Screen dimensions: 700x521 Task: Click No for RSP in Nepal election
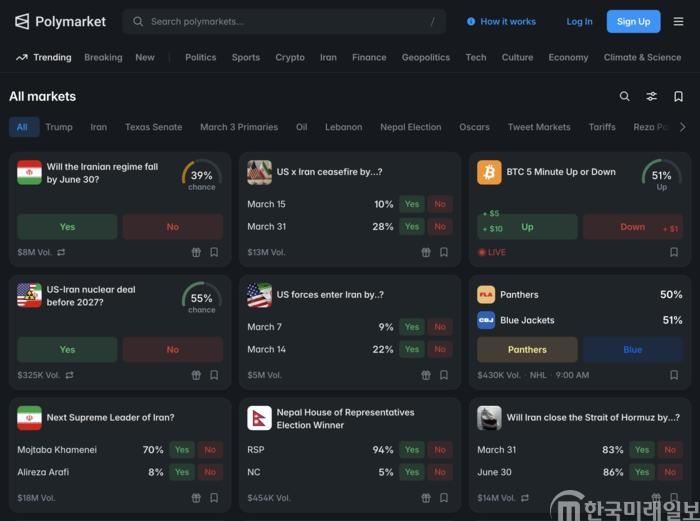coord(440,450)
